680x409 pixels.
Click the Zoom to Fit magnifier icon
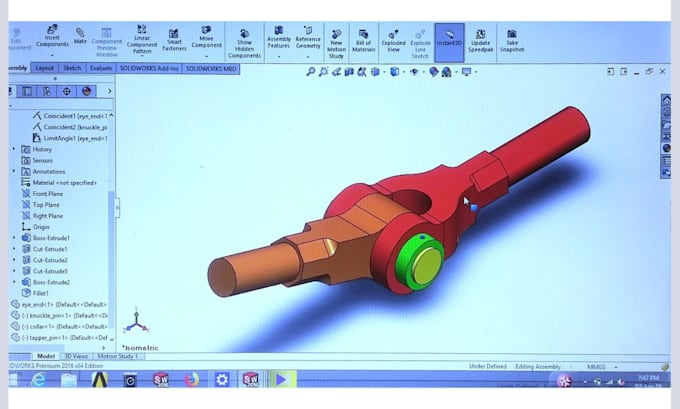pyautogui.click(x=311, y=72)
